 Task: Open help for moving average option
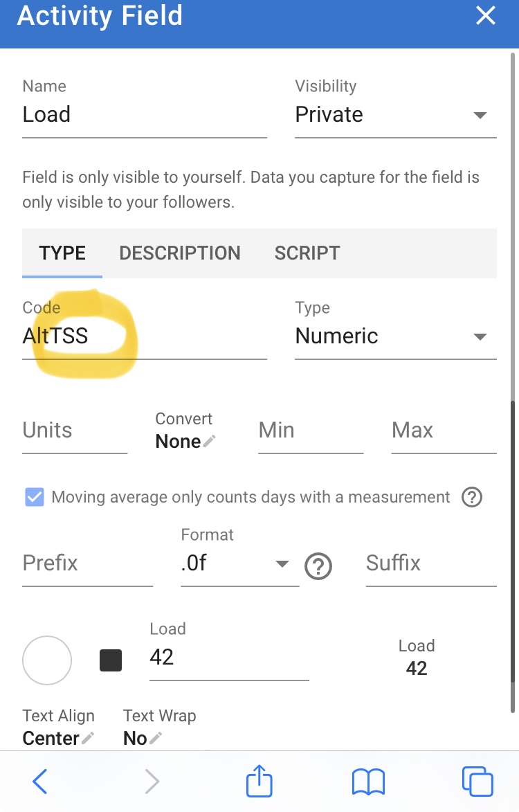(472, 497)
